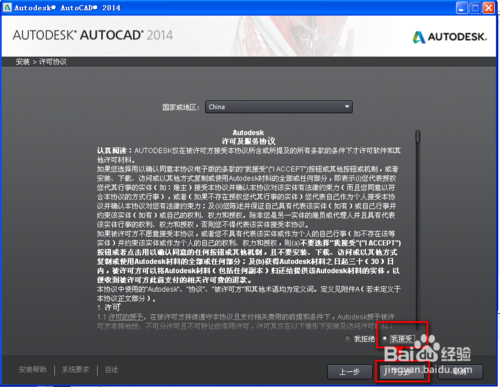The image size is (500, 387).
Task: Open the 自述 readme link
Action: (x=111, y=370)
